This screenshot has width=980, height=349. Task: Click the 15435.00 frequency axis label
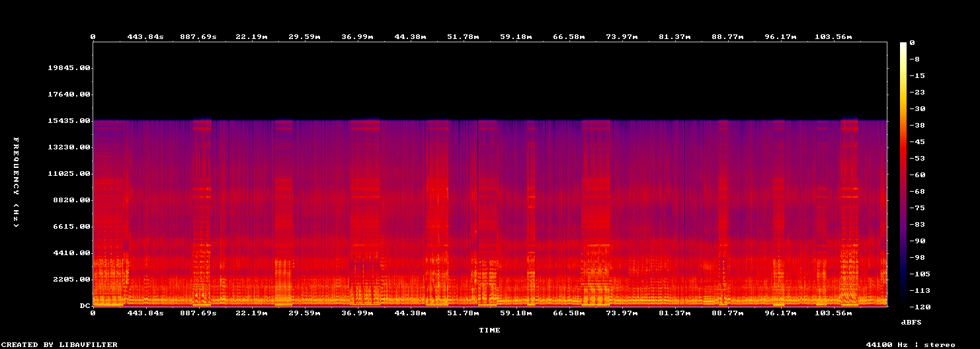[69, 121]
